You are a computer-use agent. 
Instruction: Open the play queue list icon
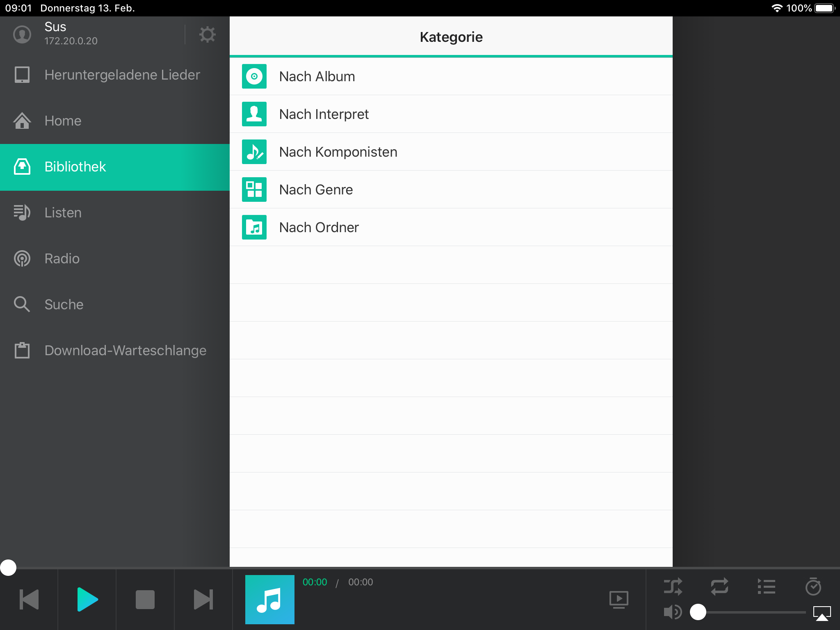pyautogui.click(x=766, y=587)
